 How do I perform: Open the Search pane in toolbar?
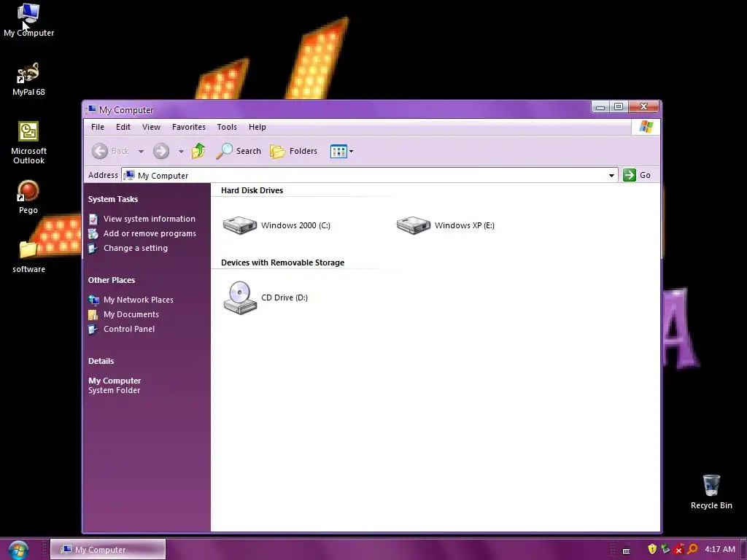click(239, 151)
